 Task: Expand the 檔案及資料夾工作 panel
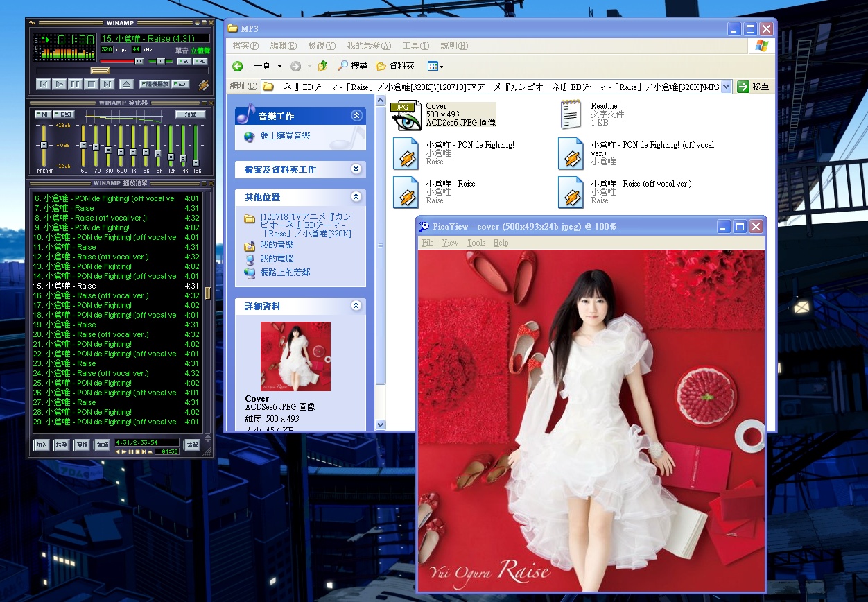coord(356,169)
